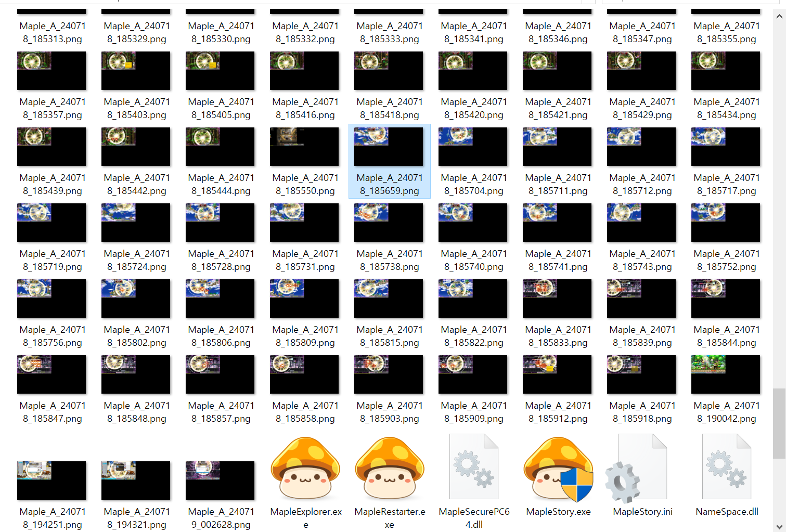Select thumbnail of Maple_A_240718_185848.png

coord(136,374)
